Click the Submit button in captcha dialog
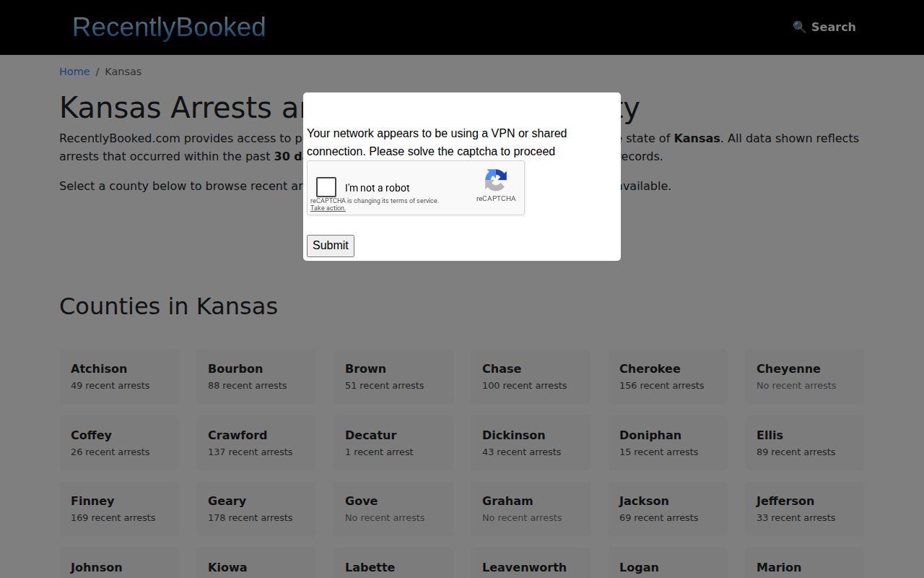This screenshot has width=924, height=578. 331,246
